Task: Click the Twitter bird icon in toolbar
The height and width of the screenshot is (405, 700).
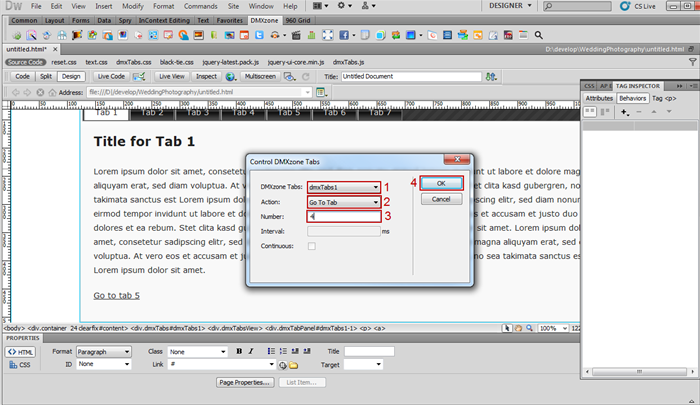Action: point(259,35)
